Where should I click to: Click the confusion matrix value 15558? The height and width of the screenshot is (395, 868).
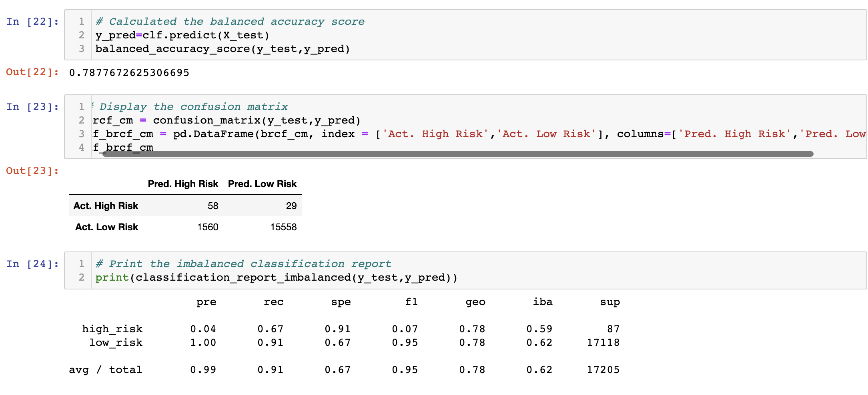click(x=284, y=227)
